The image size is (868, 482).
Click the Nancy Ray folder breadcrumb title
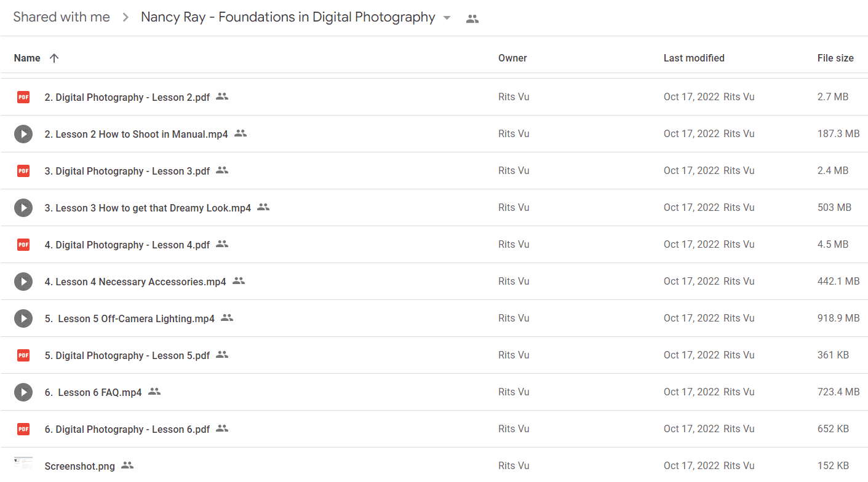pos(288,17)
